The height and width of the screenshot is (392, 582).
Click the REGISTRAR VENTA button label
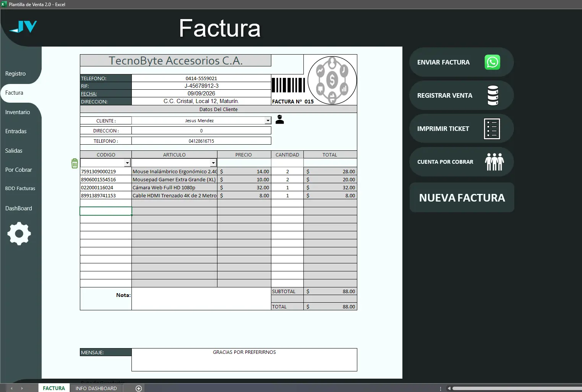point(445,95)
